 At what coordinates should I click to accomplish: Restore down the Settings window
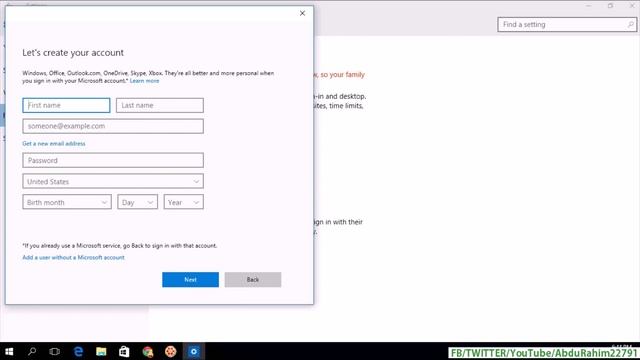tap(610, 6)
